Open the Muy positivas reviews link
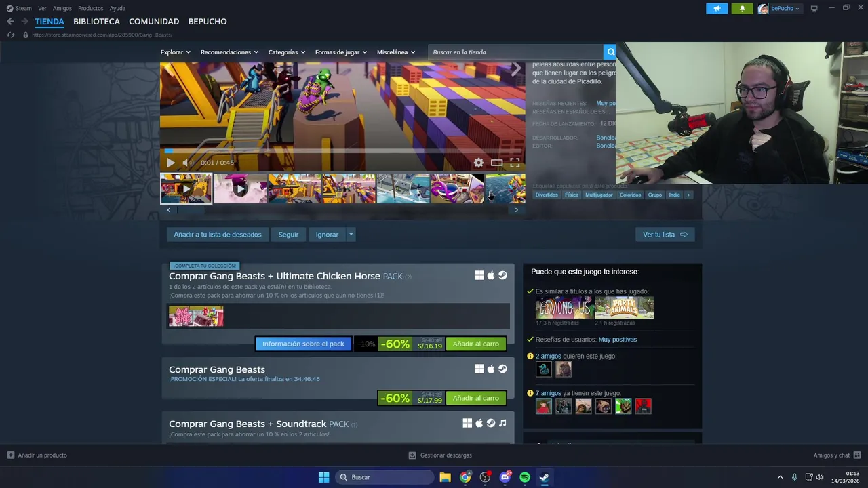The width and height of the screenshot is (868, 488). click(617, 340)
